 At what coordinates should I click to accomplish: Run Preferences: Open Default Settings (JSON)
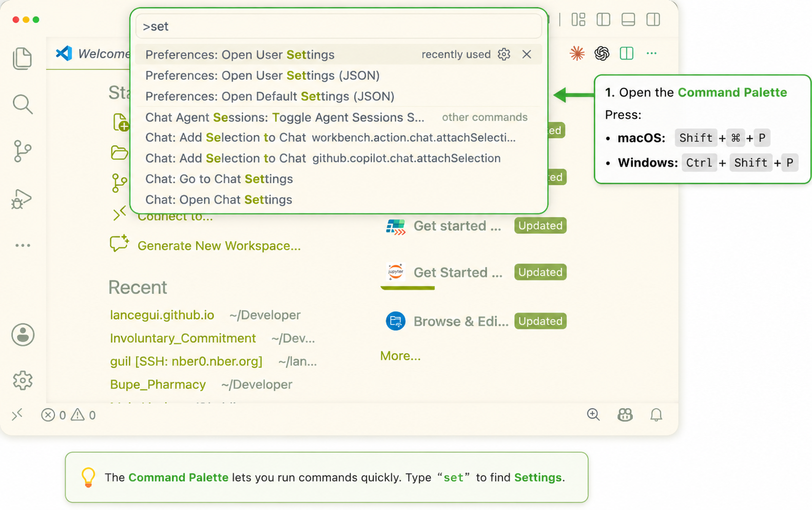(339, 96)
